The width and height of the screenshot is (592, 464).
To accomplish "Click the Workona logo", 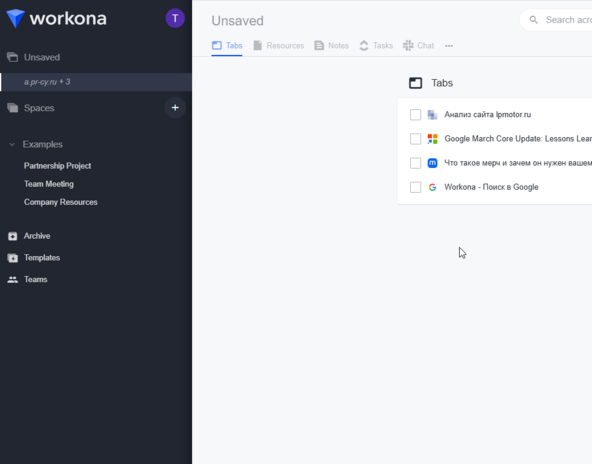I will 57,18.
